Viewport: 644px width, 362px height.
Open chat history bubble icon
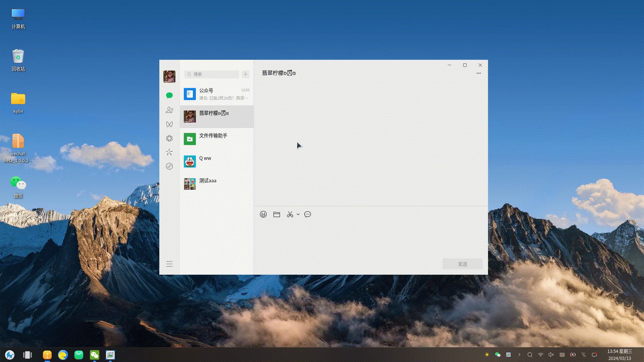[x=308, y=215]
